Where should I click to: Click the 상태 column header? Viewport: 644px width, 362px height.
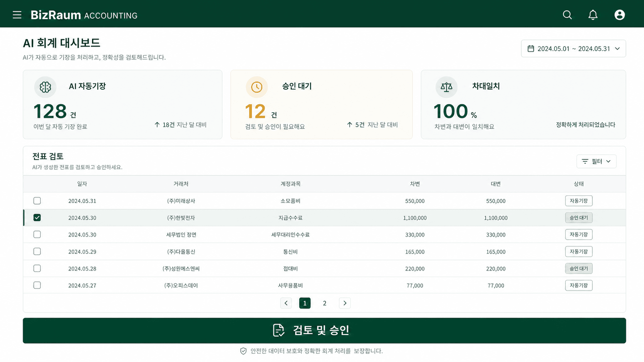click(579, 184)
